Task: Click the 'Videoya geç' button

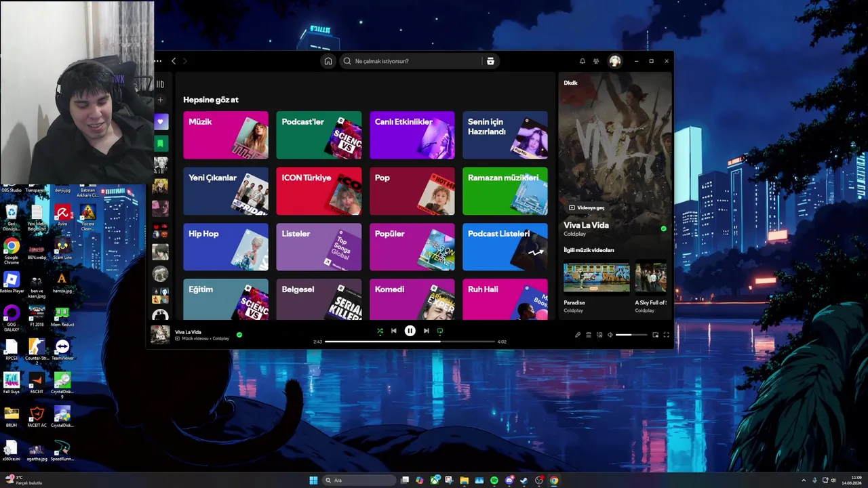Action: point(587,207)
